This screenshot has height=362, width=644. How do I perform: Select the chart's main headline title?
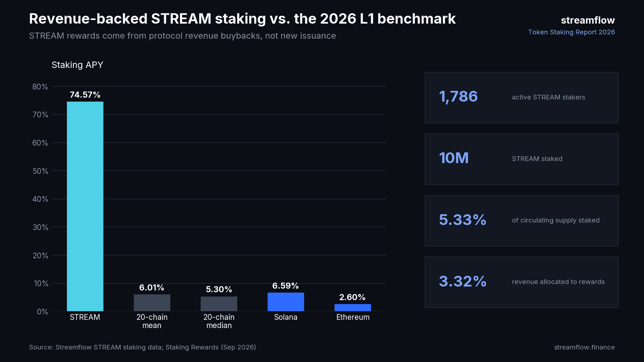click(x=242, y=19)
